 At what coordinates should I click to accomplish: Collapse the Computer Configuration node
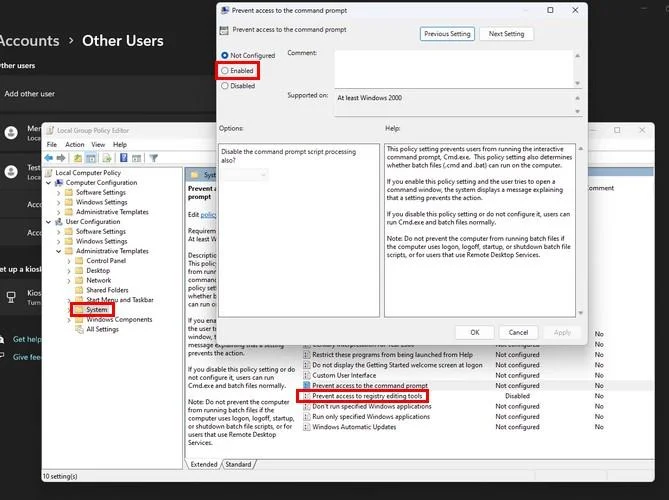click(x=49, y=183)
